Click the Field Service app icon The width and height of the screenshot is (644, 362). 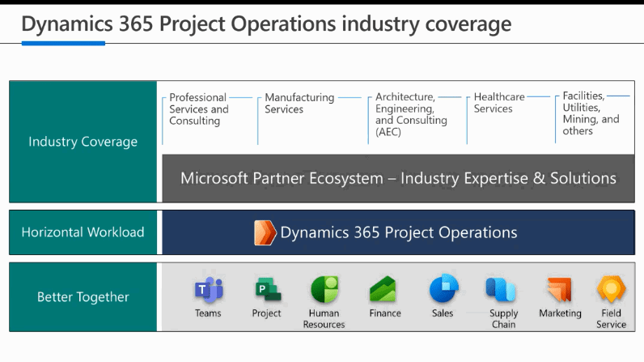point(611,289)
